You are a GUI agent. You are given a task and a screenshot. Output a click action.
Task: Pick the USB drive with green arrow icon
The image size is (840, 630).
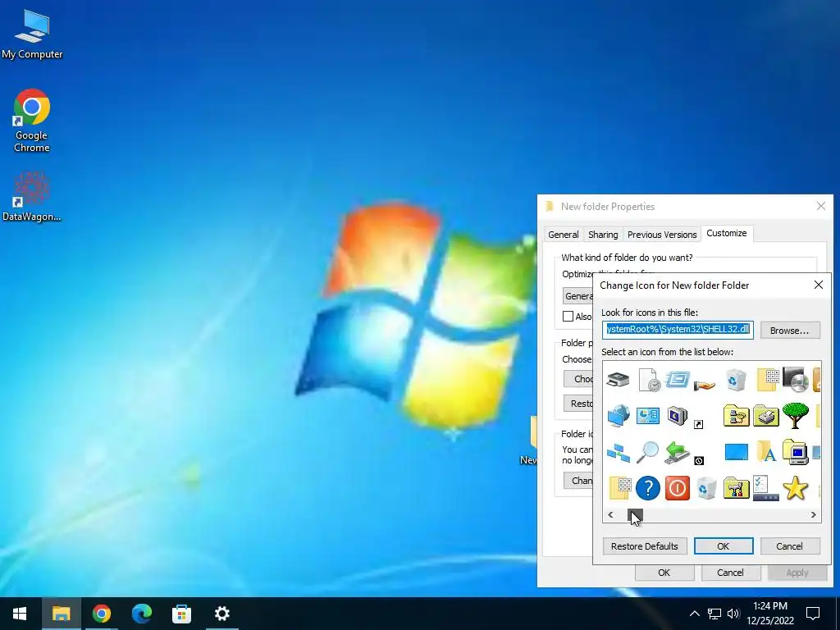tap(677, 452)
